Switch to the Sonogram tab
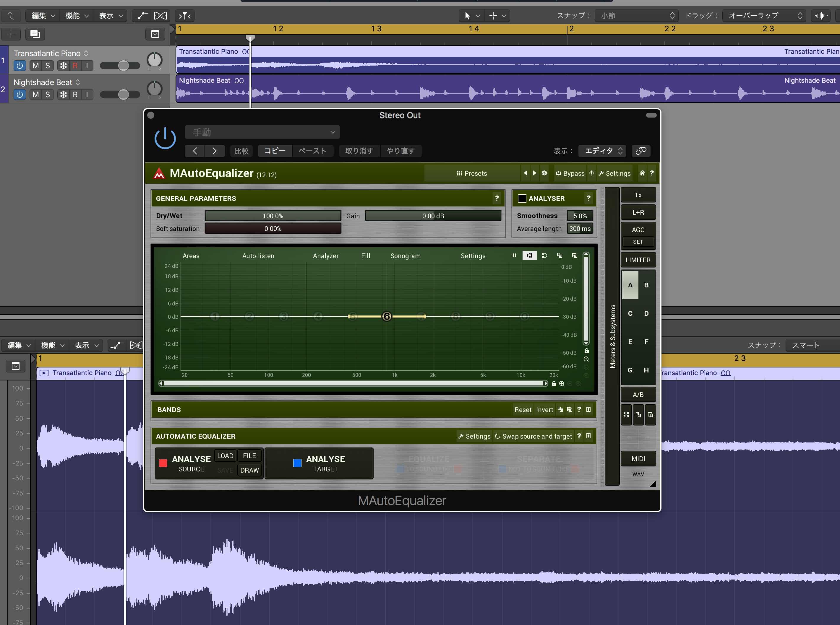The width and height of the screenshot is (840, 625). coord(405,256)
